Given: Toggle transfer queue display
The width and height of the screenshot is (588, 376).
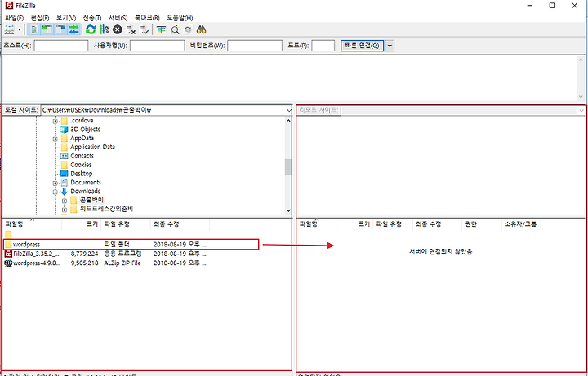Looking at the screenshot, I should (x=73, y=29).
